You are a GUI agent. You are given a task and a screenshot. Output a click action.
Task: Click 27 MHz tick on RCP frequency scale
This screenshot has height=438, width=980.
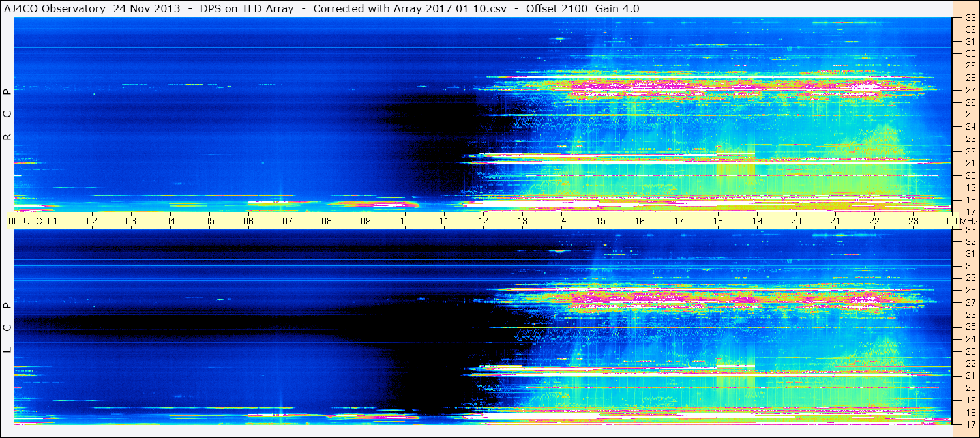970,90
